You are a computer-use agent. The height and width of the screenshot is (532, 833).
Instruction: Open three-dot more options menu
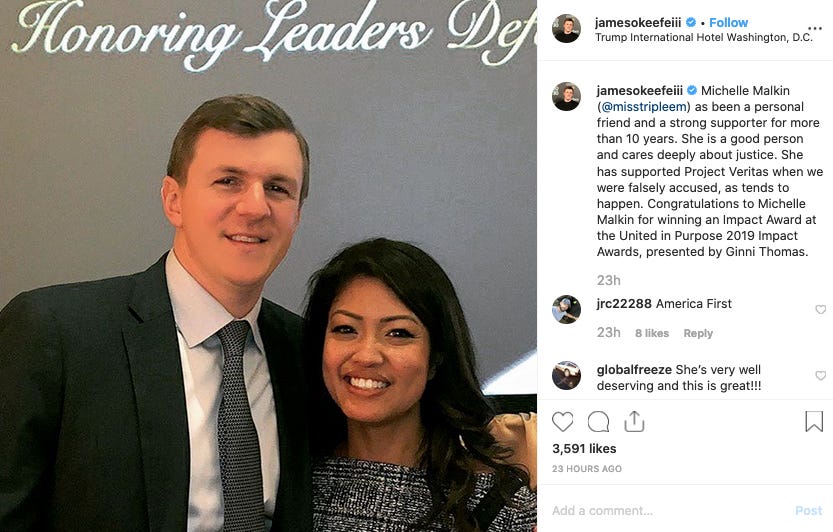pos(814,28)
